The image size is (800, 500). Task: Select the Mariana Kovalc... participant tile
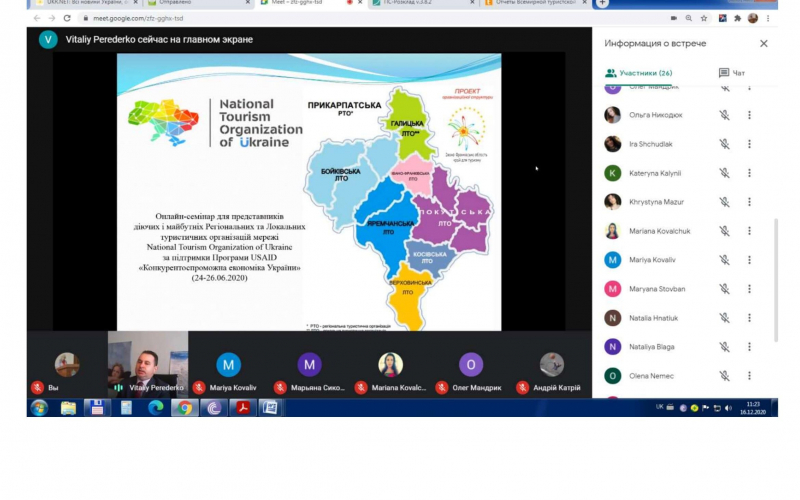[390, 364]
